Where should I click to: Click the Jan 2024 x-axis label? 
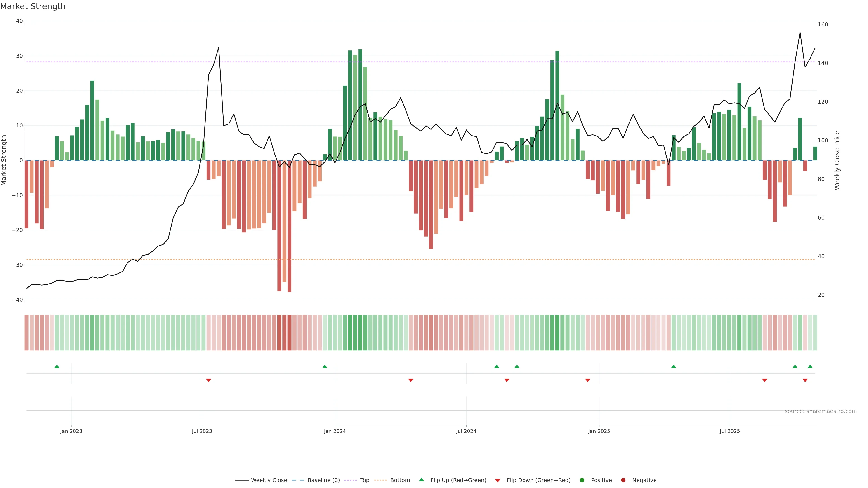coord(335,431)
